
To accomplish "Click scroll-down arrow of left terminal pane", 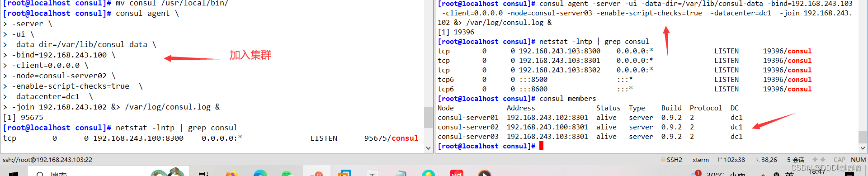I will pos(428,147).
